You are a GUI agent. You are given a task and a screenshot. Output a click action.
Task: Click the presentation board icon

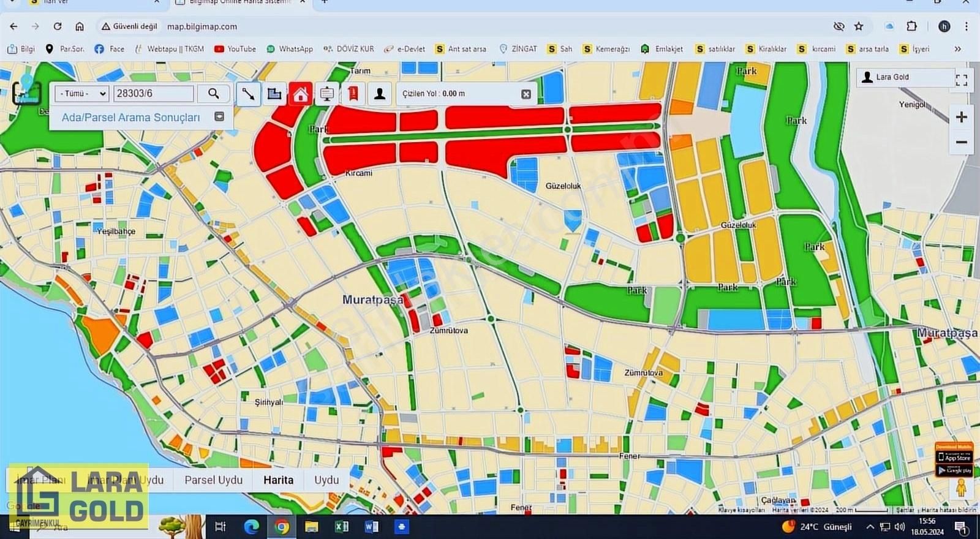pyautogui.click(x=327, y=94)
